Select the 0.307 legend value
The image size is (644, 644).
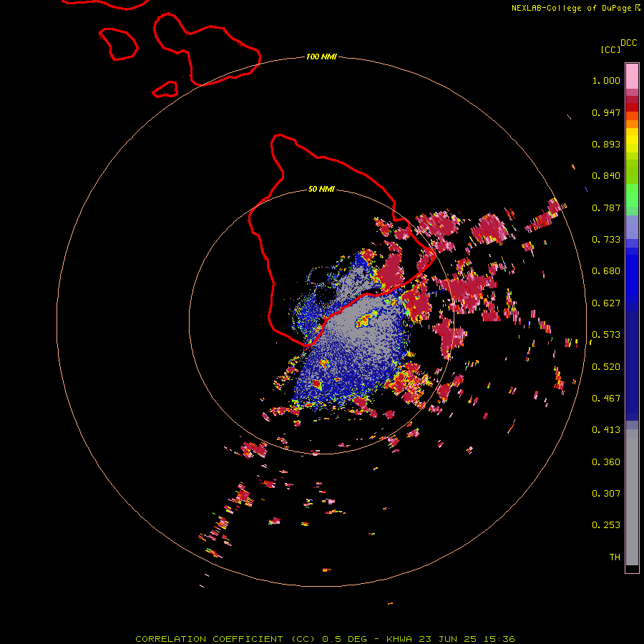(x=606, y=494)
